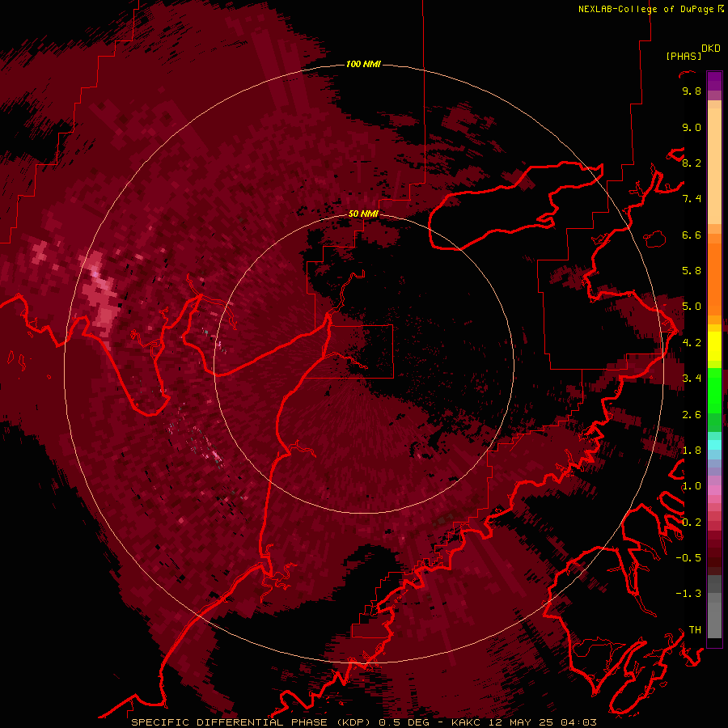Click the -0.5 legend value

point(688,558)
